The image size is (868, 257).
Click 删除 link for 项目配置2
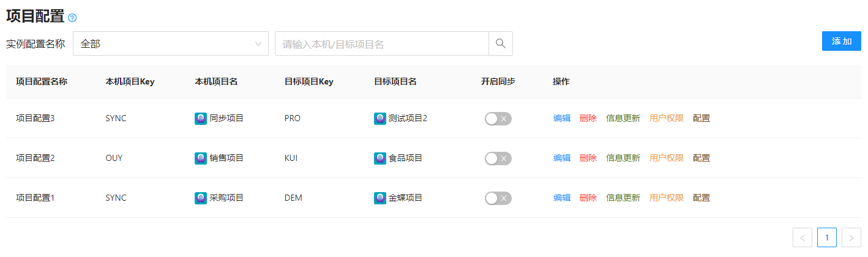pyautogui.click(x=588, y=158)
